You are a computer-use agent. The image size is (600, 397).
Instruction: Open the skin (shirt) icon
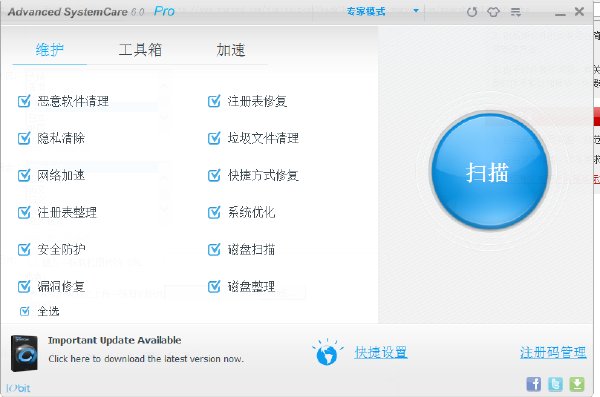[x=493, y=12]
